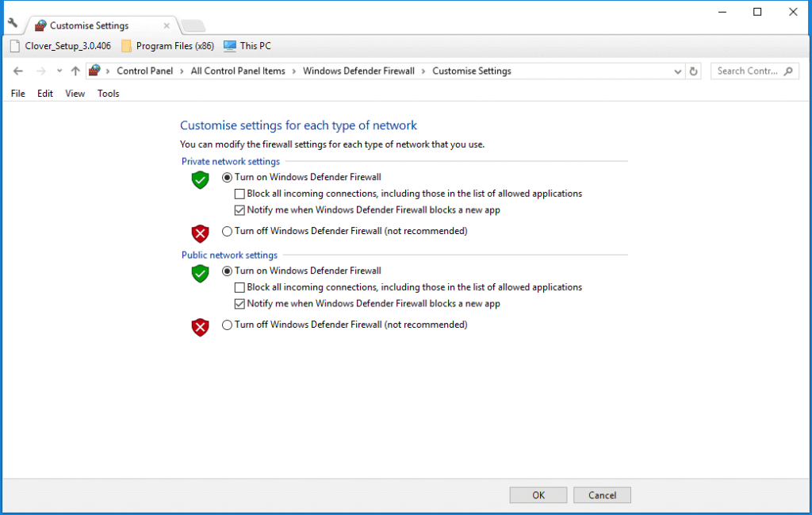Viewport: 812px width, 515px height.
Task: Expand the Control Panel breadcrumb chevron
Action: point(182,71)
